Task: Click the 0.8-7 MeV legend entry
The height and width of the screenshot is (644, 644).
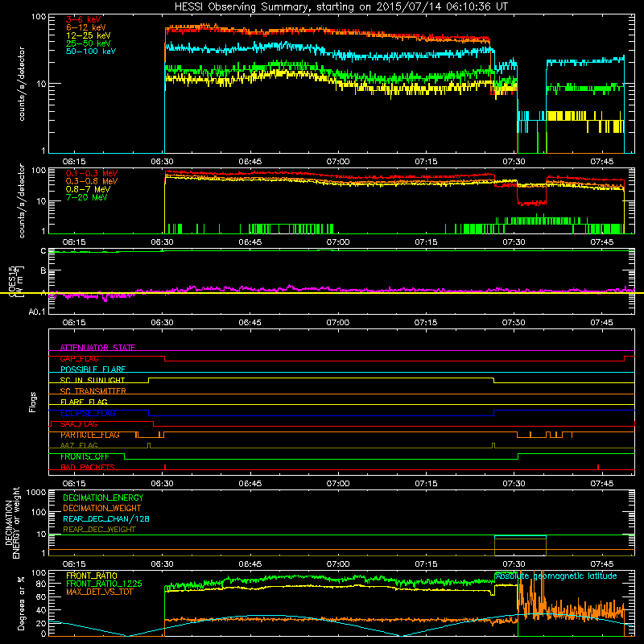Action: point(88,189)
